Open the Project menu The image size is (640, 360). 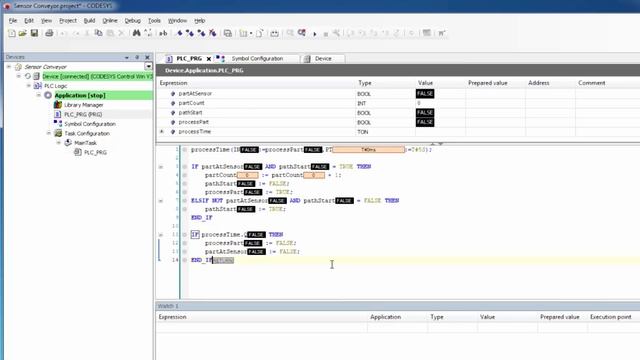(x=68, y=20)
